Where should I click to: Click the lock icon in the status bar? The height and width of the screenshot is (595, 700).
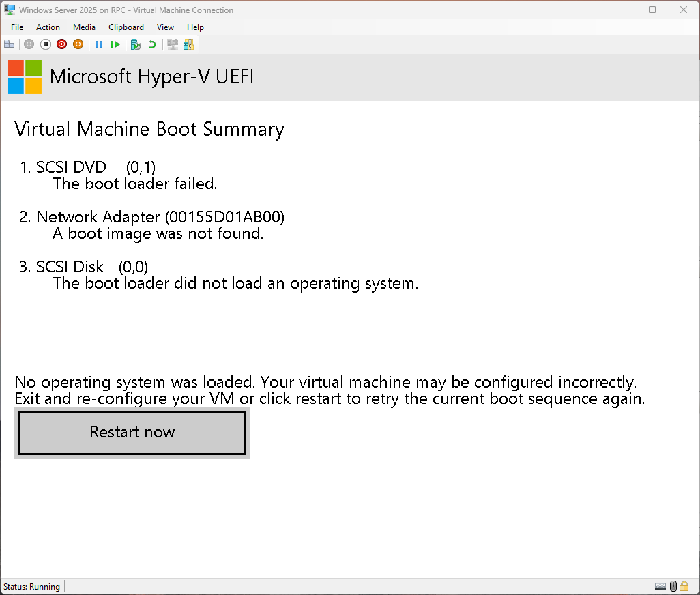(684, 586)
